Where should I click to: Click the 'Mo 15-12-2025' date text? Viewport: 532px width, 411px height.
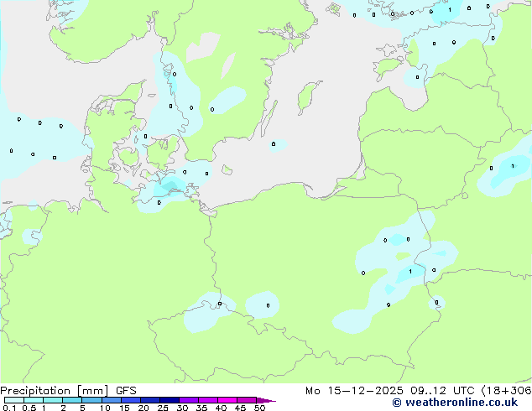point(354,391)
